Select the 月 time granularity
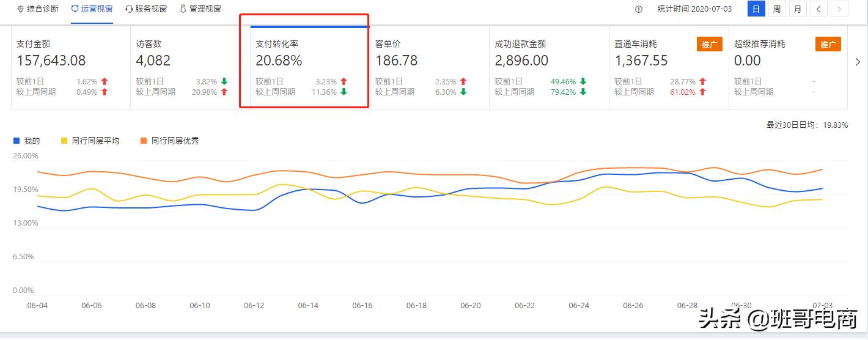 pyautogui.click(x=798, y=9)
